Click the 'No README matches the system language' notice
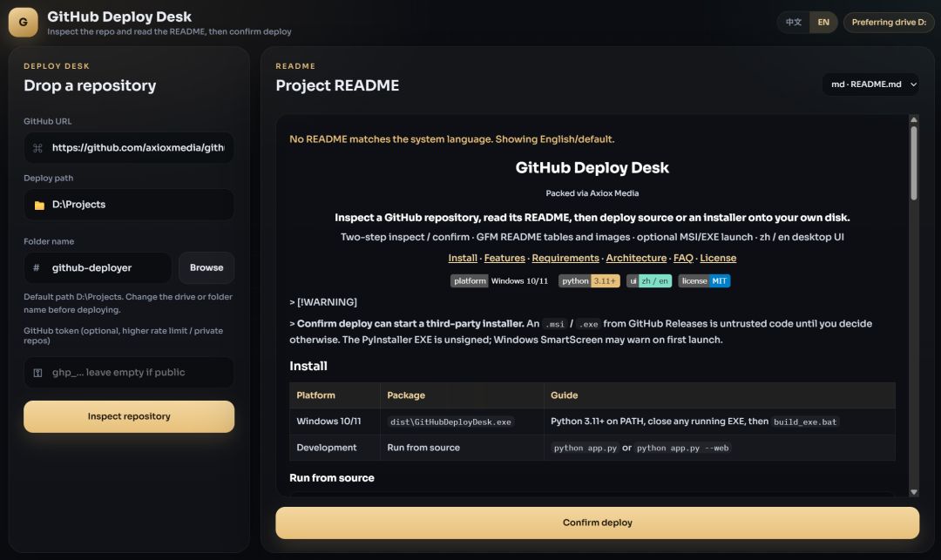 [x=452, y=139]
